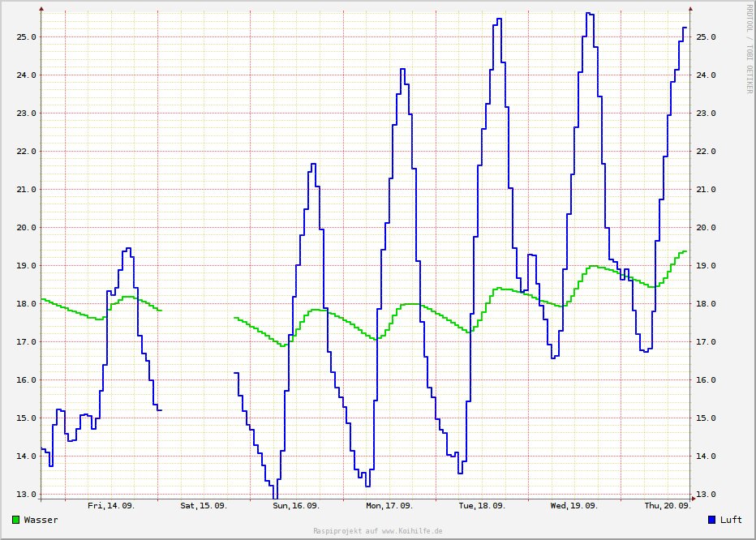Click the red arrow ending the time axis
Screen dimensions: 756x540
pos(694,498)
